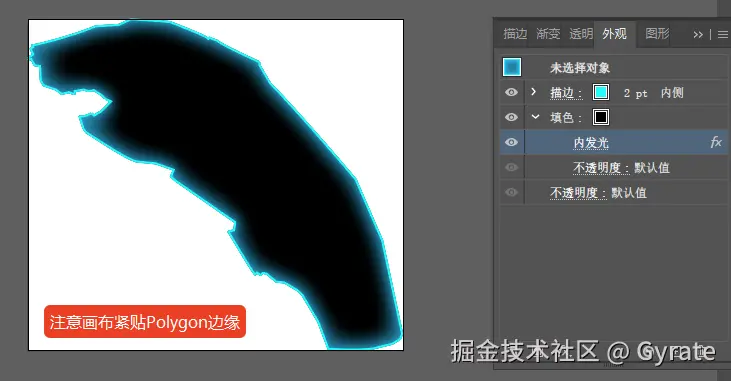Open the 内发光 effect settings
Viewport: 731px width, 381px height.
[x=591, y=143]
